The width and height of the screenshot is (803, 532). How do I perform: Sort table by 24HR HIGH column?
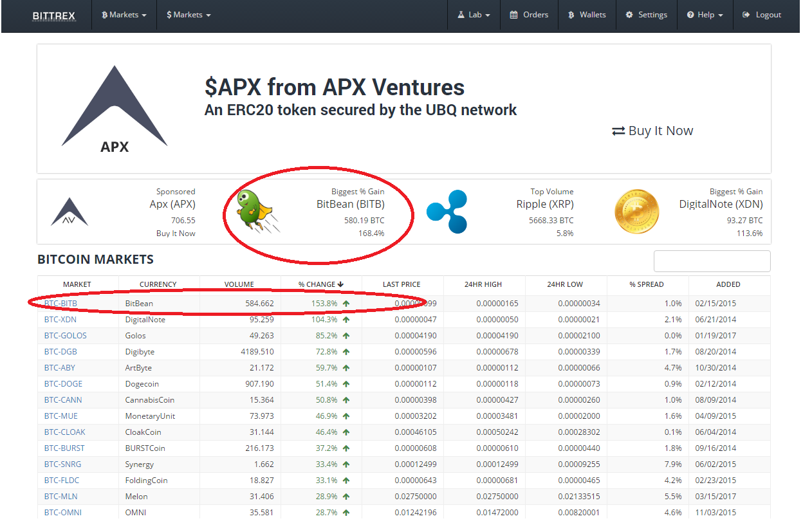click(x=484, y=284)
